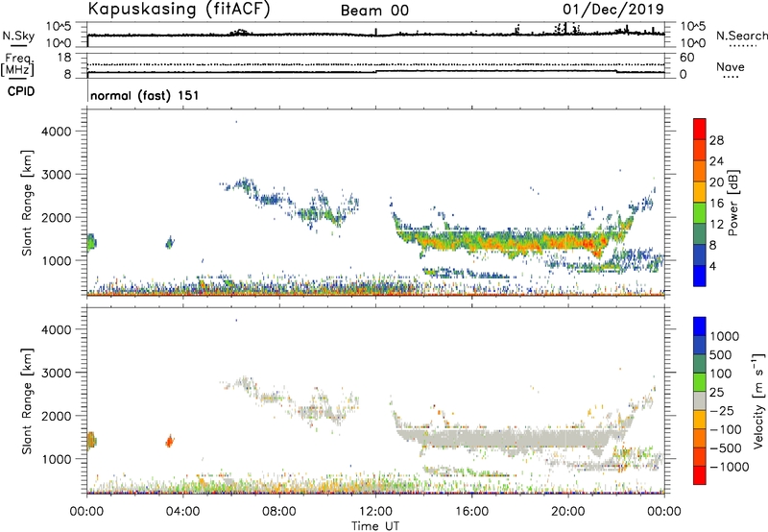Screen dimensions: 768x532
Task: Click the dotted line sample under "N.Search"
Action: click(742, 46)
